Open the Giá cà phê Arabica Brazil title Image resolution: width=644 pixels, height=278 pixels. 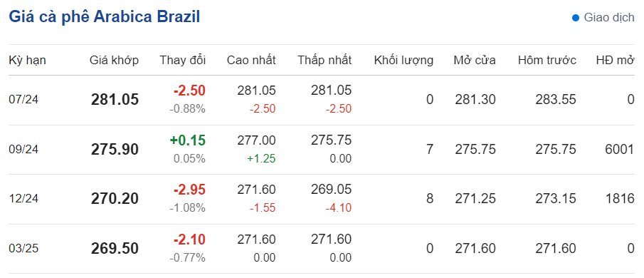pyautogui.click(x=105, y=17)
